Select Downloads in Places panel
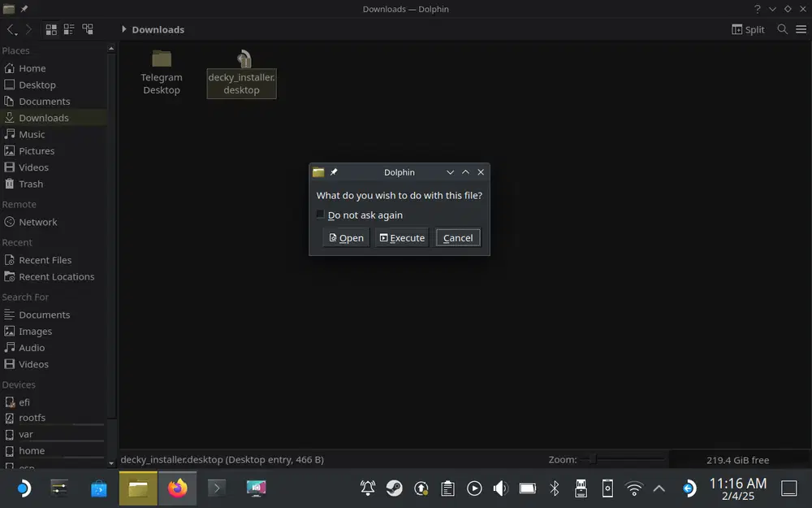 click(54, 118)
